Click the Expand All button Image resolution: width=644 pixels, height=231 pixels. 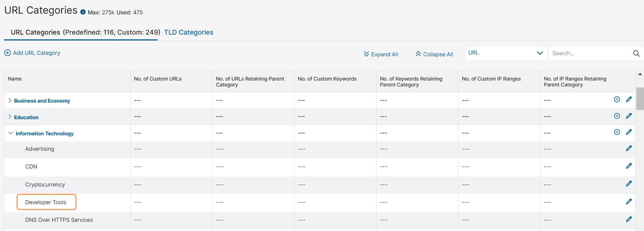[381, 54]
